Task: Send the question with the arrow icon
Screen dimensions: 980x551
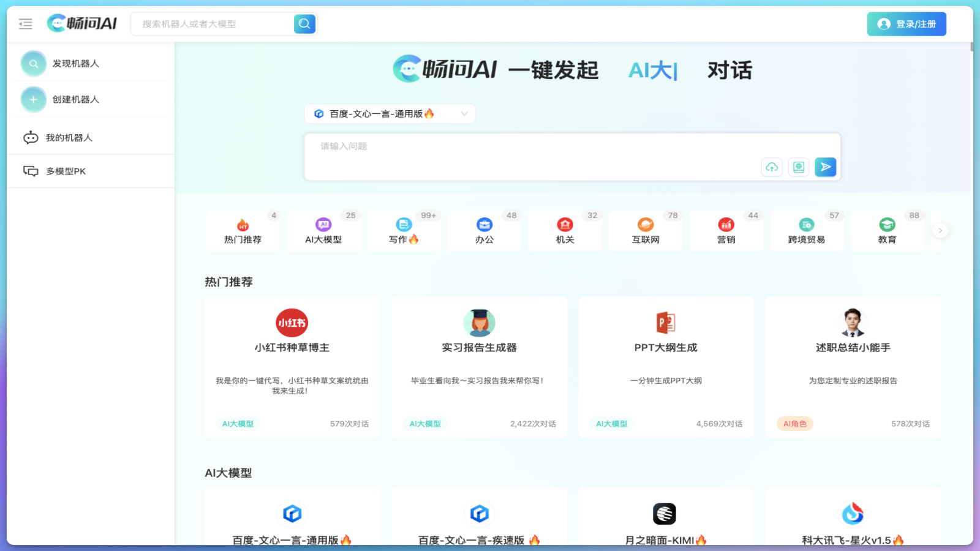Action: 826,167
